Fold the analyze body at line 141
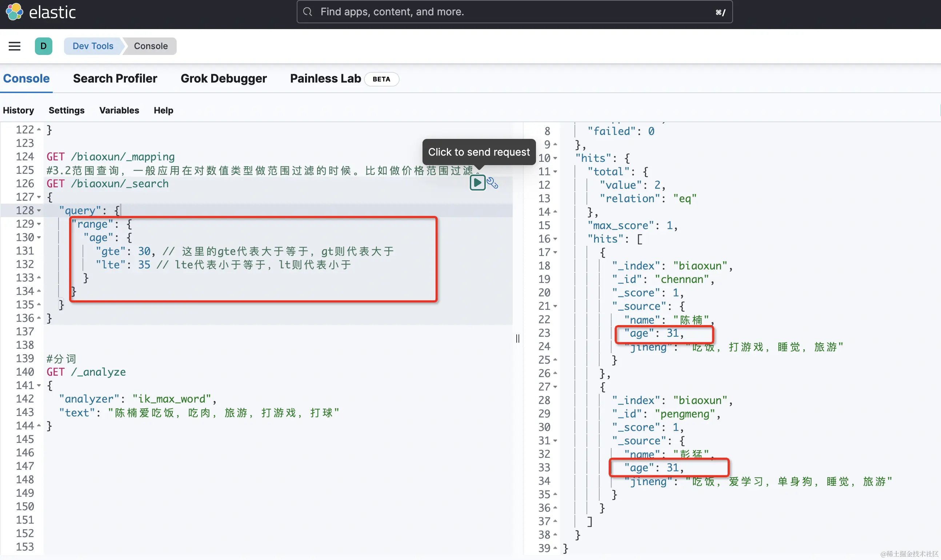The image size is (941, 560). pos(39,386)
